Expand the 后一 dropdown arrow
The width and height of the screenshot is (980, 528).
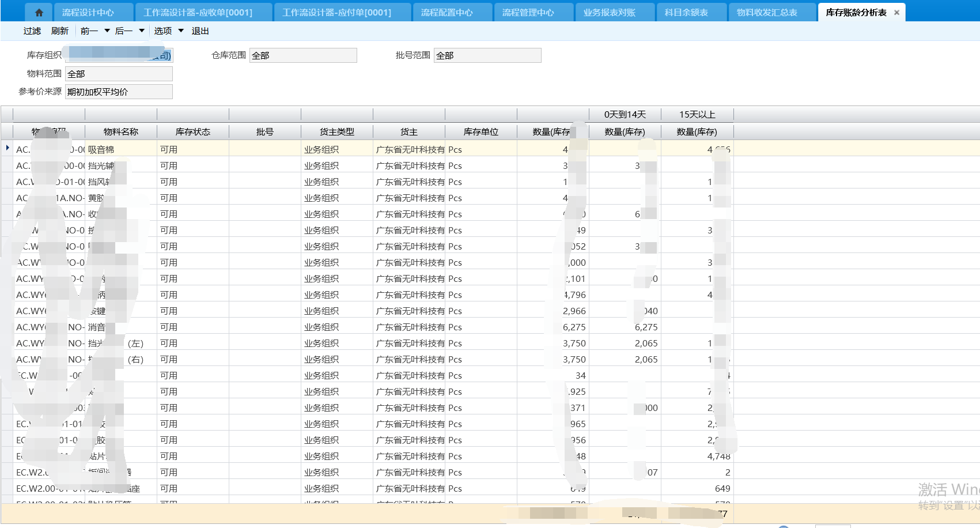[x=142, y=31]
